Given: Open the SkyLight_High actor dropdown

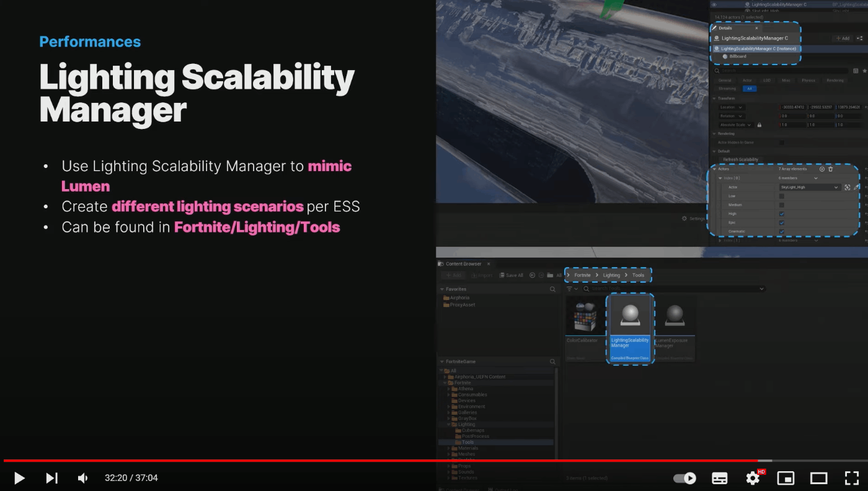Looking at the screenshot, I should click(810, 187).
